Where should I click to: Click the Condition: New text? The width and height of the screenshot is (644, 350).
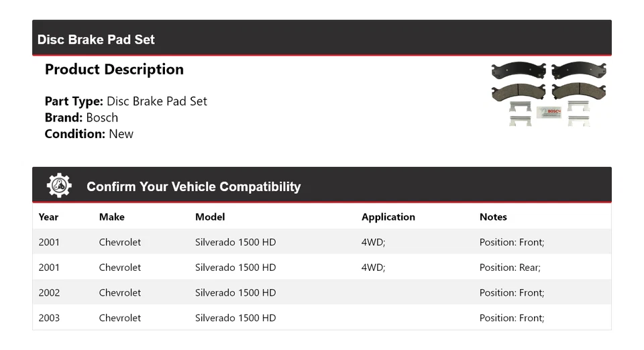(89, 133)
